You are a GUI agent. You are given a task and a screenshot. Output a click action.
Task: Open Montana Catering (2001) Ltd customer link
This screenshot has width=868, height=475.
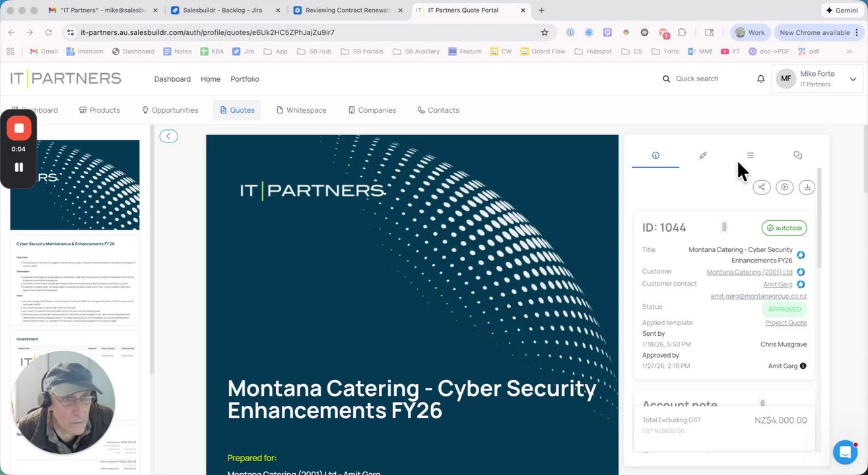(749, 272)
